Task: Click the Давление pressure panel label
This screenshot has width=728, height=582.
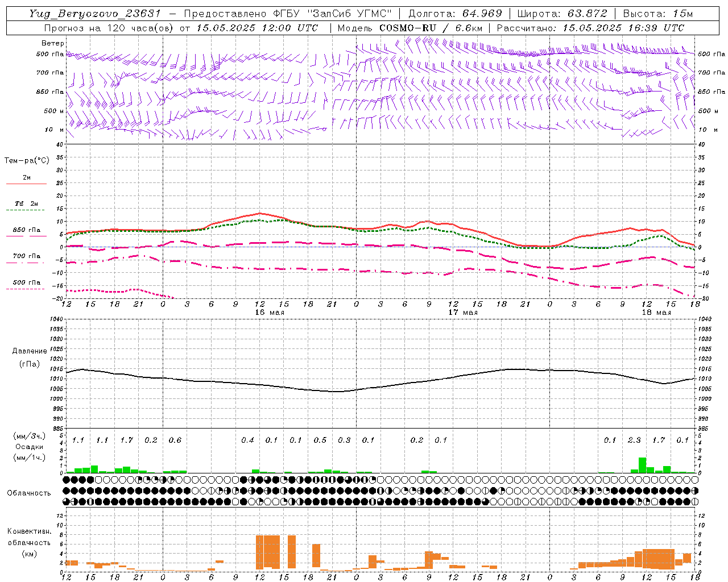Action: click(x=30, y=351)
